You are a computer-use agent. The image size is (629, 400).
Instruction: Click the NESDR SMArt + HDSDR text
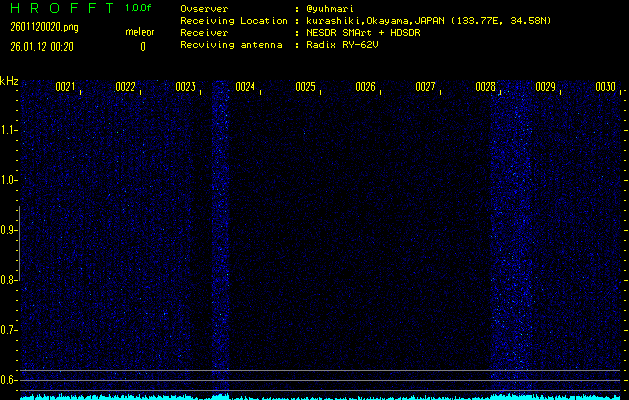coord(363,33)
